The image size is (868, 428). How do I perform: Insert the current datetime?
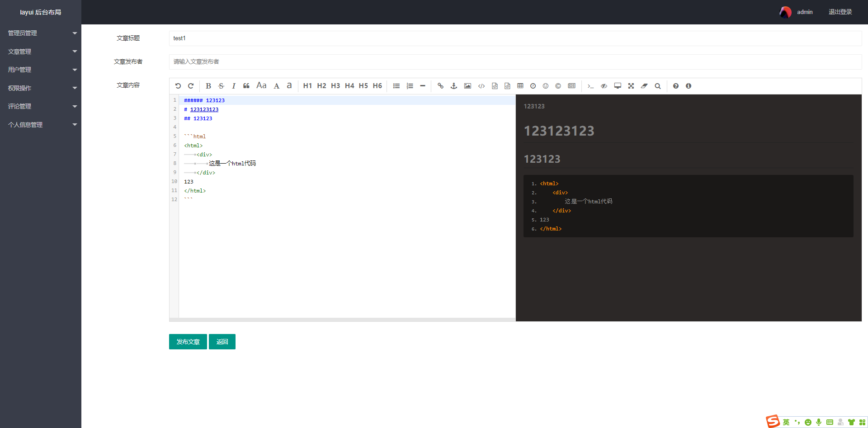pyautogui.click(x=533, y=86)
